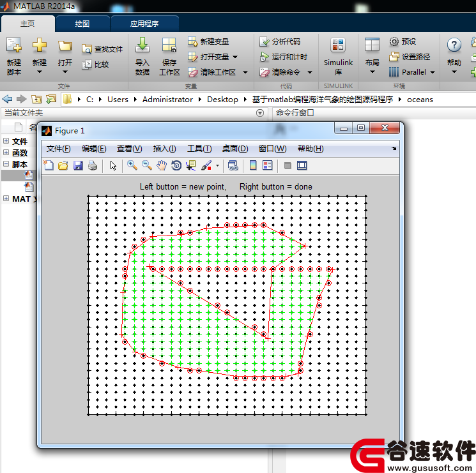Select the Data Cursor tool
The height and width of the screenshot is (473, 476).
coord(191,165)
